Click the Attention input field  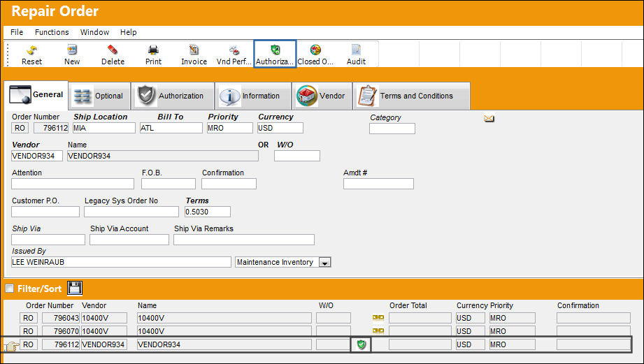coord(73,184)
